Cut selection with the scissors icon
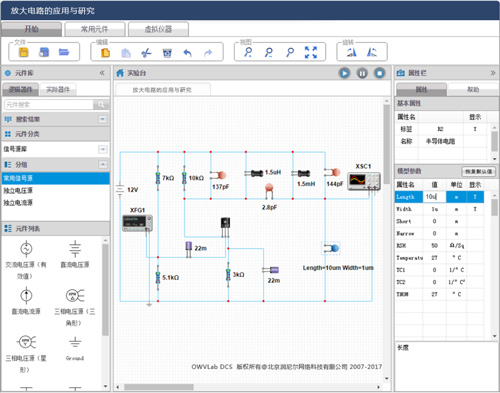500x393 pixels. [146, 53]
